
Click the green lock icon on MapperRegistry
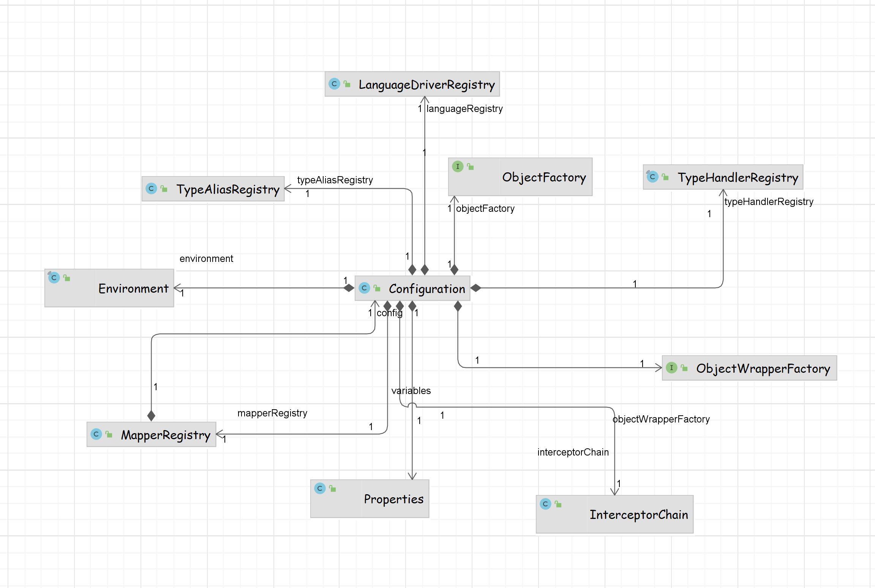[x=109, y=434]
